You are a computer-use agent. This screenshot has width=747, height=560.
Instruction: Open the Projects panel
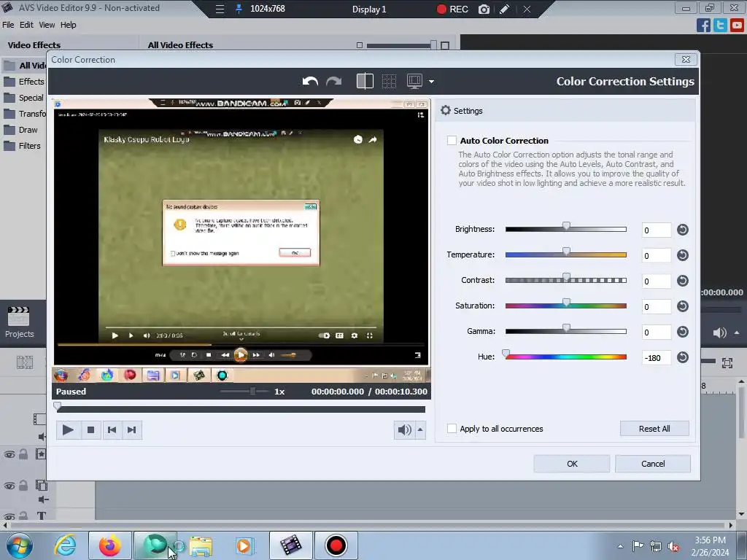click(19, 323)
